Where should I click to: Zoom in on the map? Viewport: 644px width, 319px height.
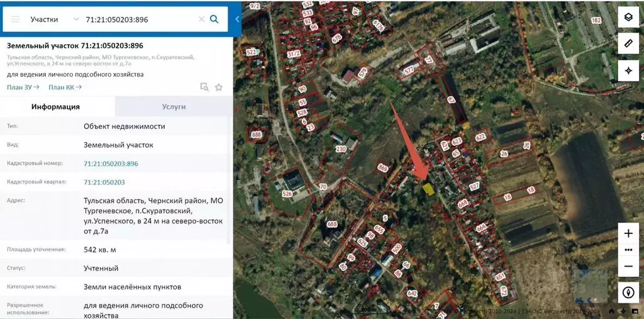pos(628,233)
